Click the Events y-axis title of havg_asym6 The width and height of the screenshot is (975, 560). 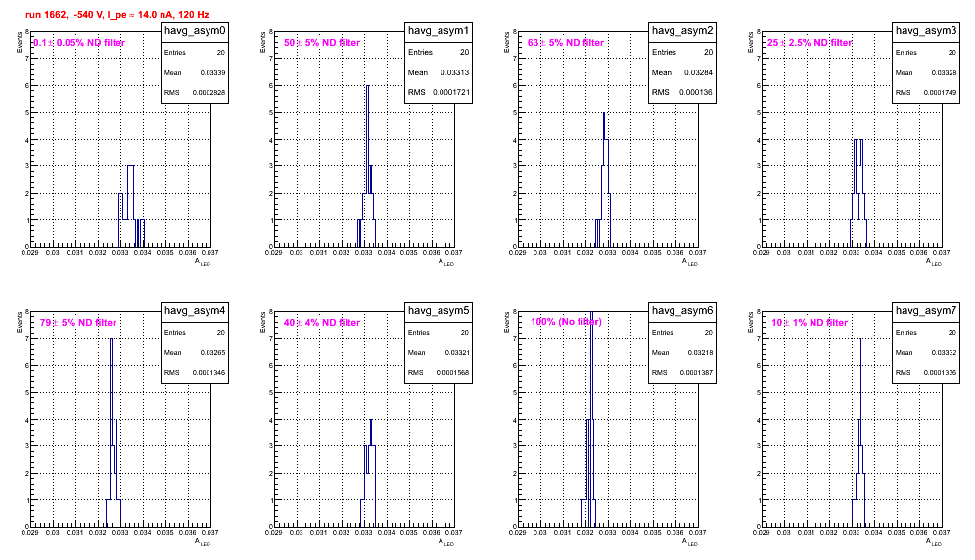[507, 322]
